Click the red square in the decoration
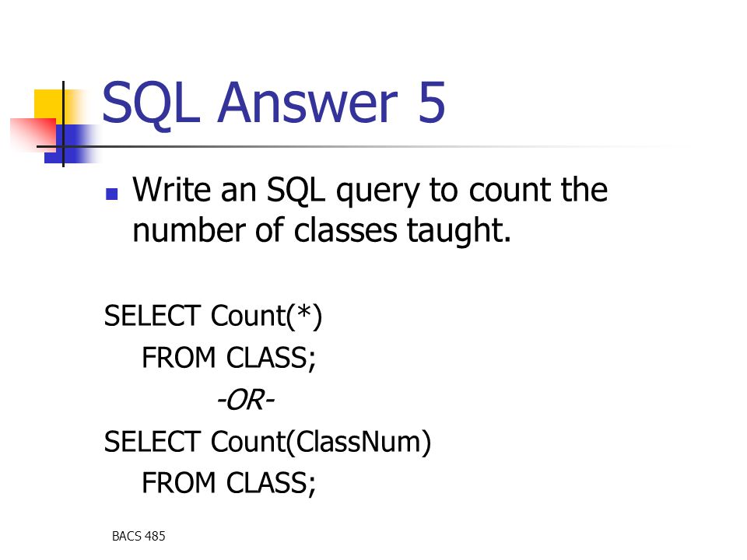 click(x=33, y=132)
